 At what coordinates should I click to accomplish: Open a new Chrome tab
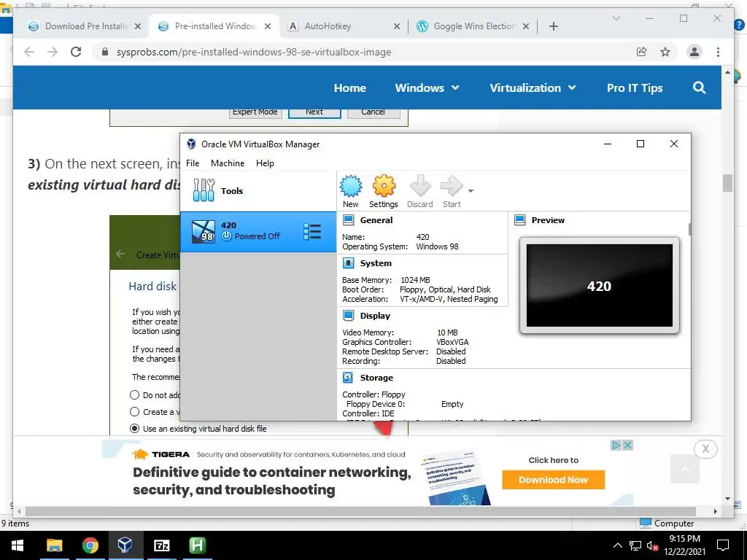click(554, 26)
